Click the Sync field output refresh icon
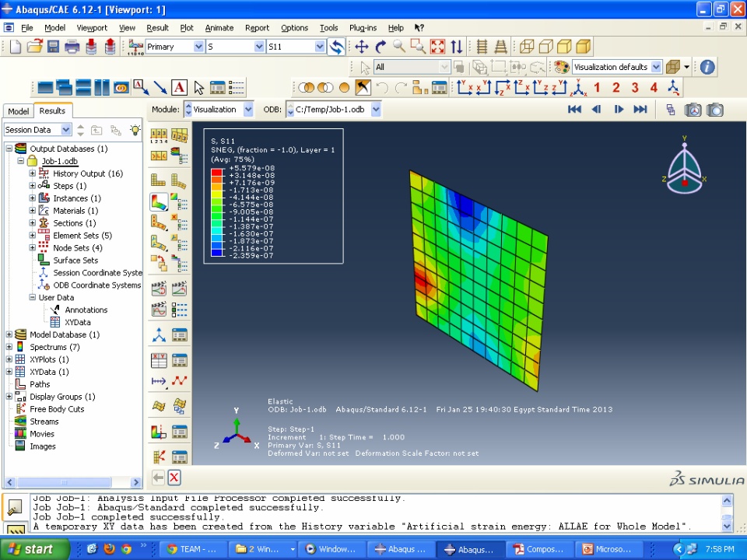Image resolution: width=747 pixels, height=560 pixels. pos(336,47)
